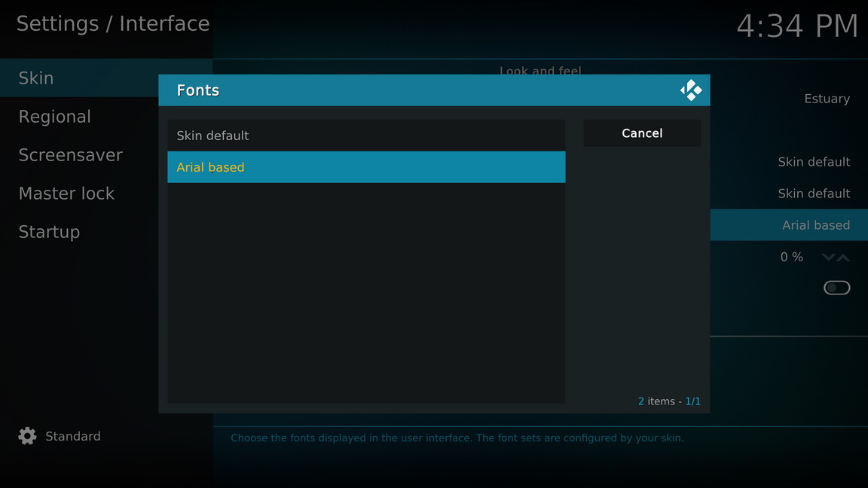The width and height of the screenshot is (868, 488).
Task: Click the Arial based value in settings list
Action: pos(816,225)
